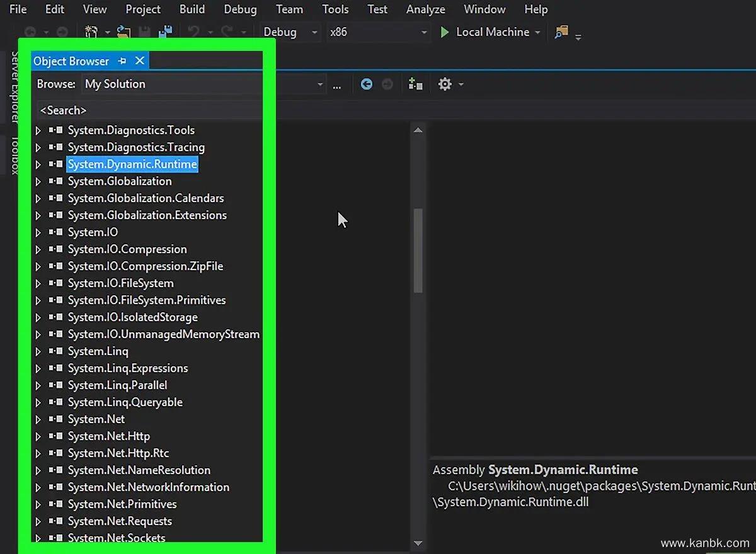The image size is (756, 554).
Task: Click the Find in Files toolbar icon
Action: pos(561,32)
